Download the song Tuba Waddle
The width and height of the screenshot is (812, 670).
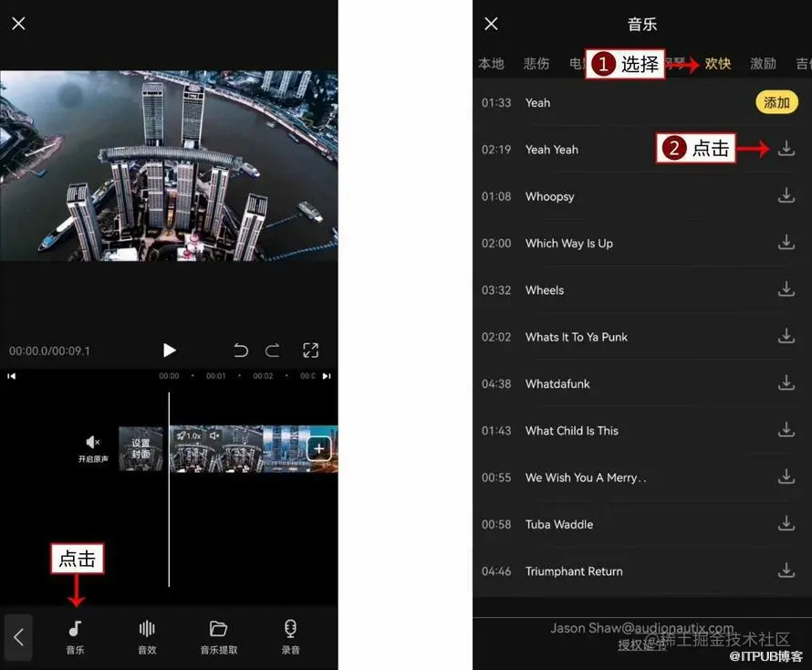786,524
